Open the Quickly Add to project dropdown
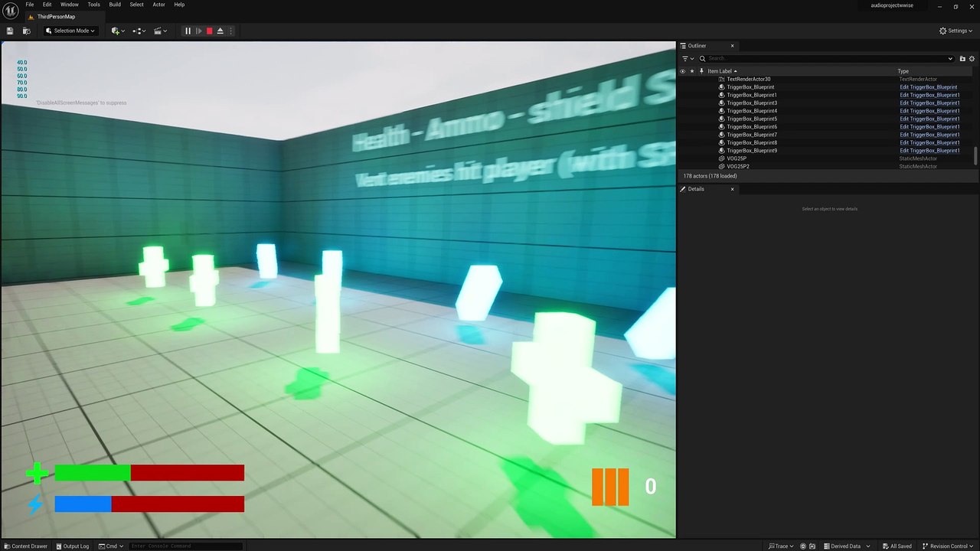980x551 pixels. 118,31
